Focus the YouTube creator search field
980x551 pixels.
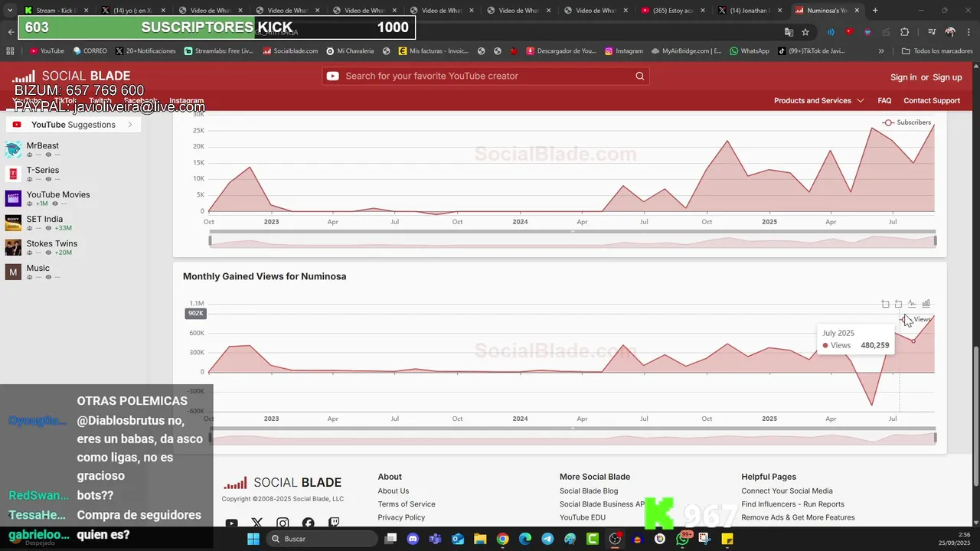click(x=486, y=76)
